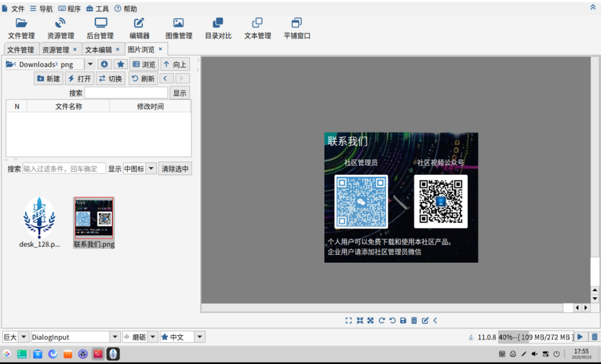
Task: Click the 向上 button
Action: pyautogui.click(x=175, y=65)
